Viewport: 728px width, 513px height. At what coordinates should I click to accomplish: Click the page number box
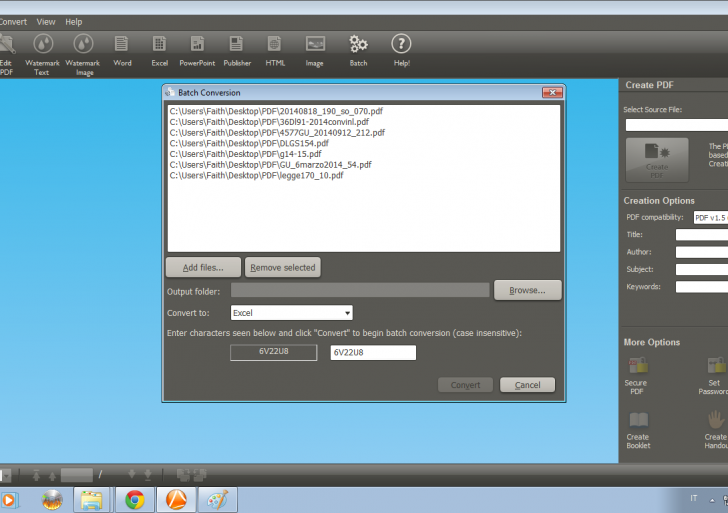pos(77,475)
